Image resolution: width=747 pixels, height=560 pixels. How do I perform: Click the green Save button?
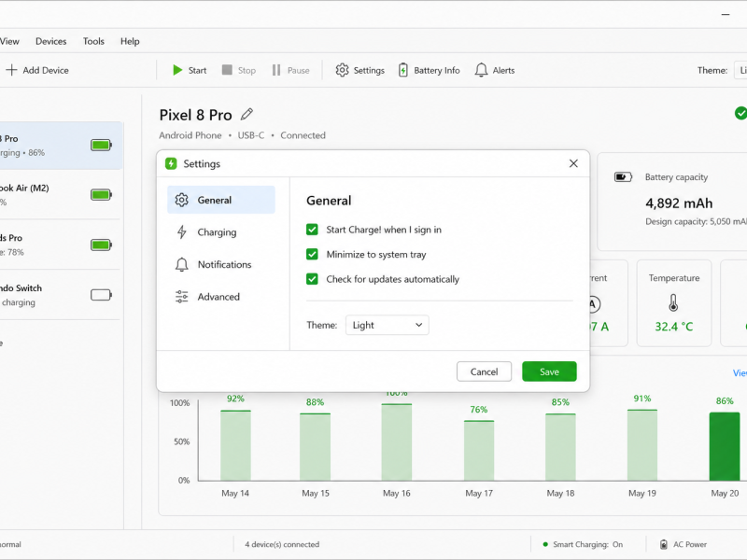point(549,371)
